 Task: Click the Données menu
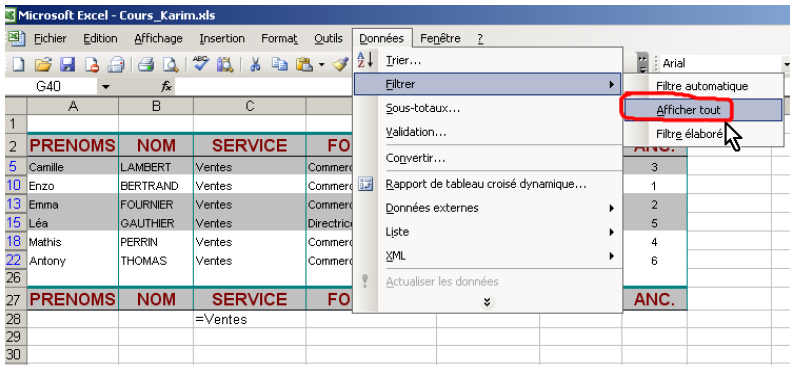tap(381, 39)
